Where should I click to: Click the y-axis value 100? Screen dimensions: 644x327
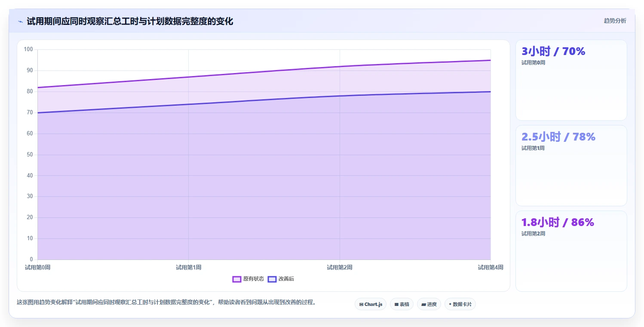pos(28,49)
